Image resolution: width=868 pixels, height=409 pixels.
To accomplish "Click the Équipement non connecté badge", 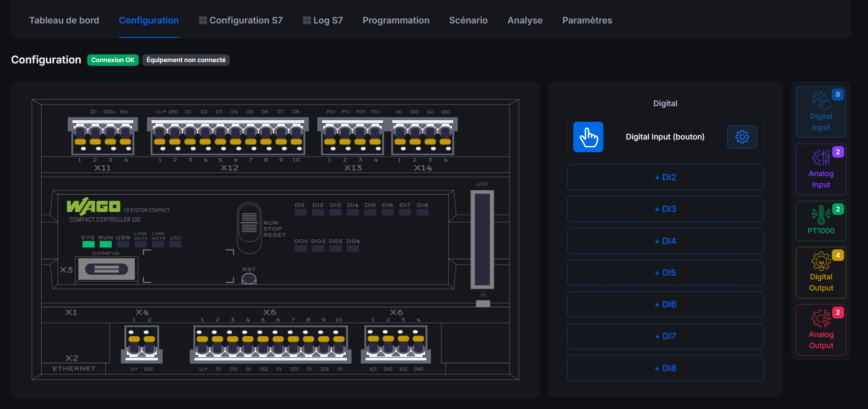I will (186, 60).
